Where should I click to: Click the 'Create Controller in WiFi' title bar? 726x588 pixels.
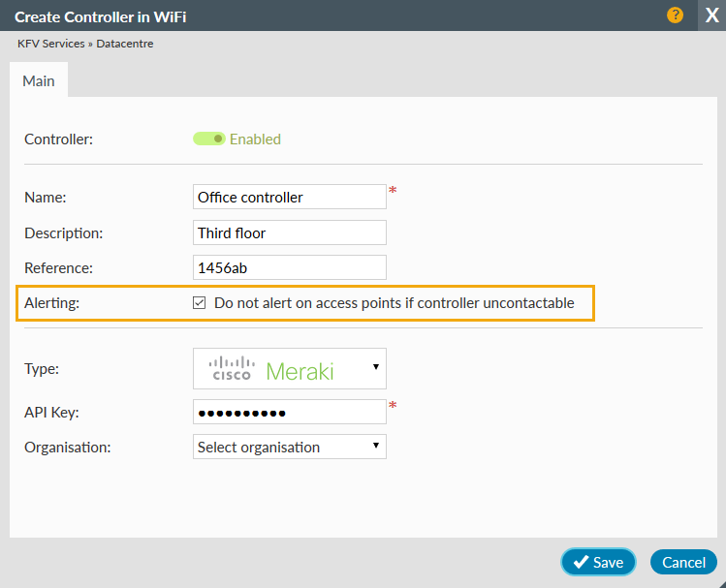[x=291, y=16]
